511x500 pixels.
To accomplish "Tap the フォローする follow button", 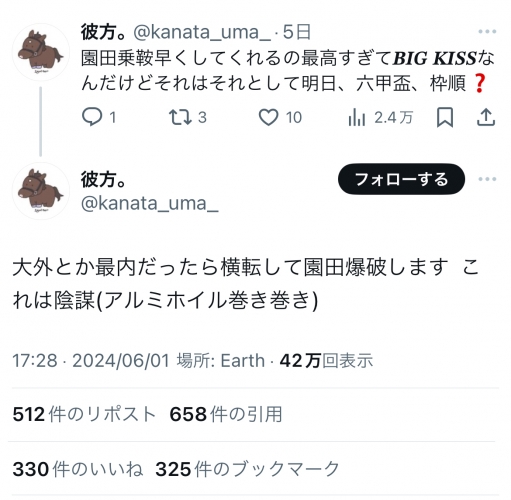I will point(401,179).
